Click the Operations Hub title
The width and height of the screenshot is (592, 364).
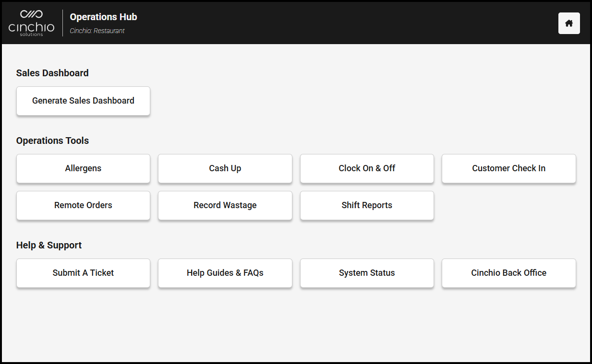point(103,17)
